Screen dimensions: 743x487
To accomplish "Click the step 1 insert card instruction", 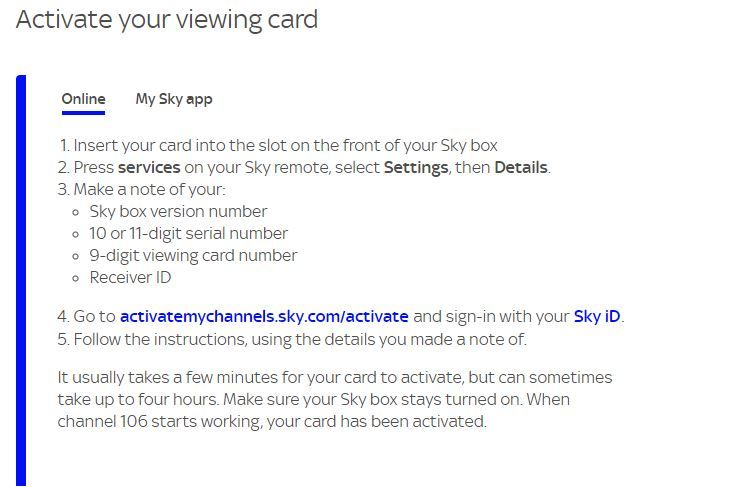I will [x=278, y=145].
